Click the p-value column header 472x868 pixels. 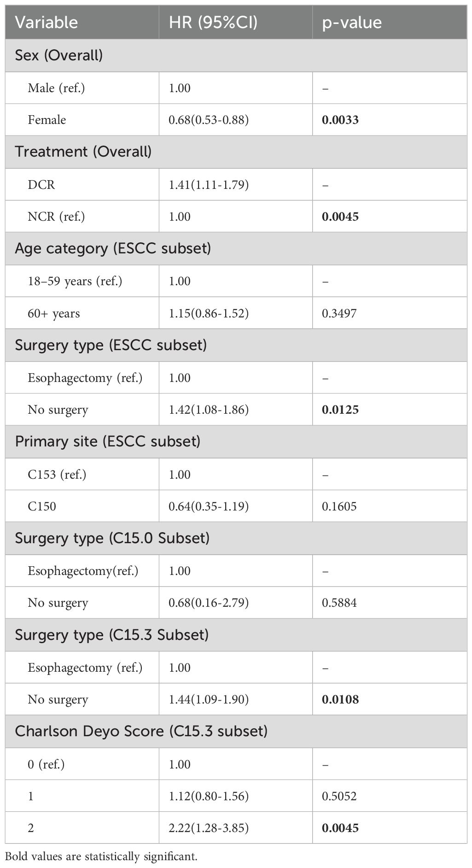pos(352,23)
